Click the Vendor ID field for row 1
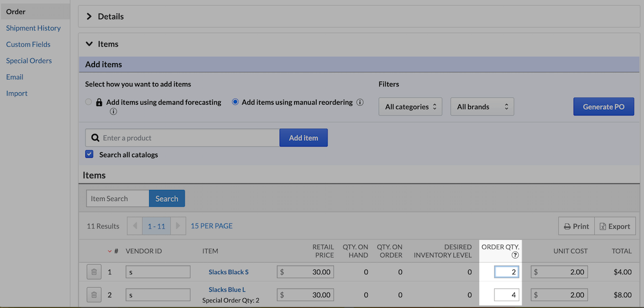The image size is (644, 308). pos(158,272)
